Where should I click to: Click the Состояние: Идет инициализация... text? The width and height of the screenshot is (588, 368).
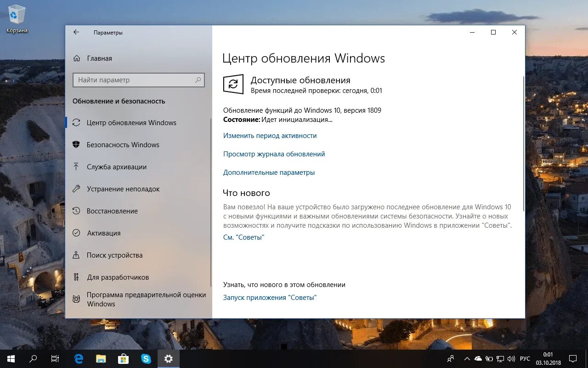[278, 120]
